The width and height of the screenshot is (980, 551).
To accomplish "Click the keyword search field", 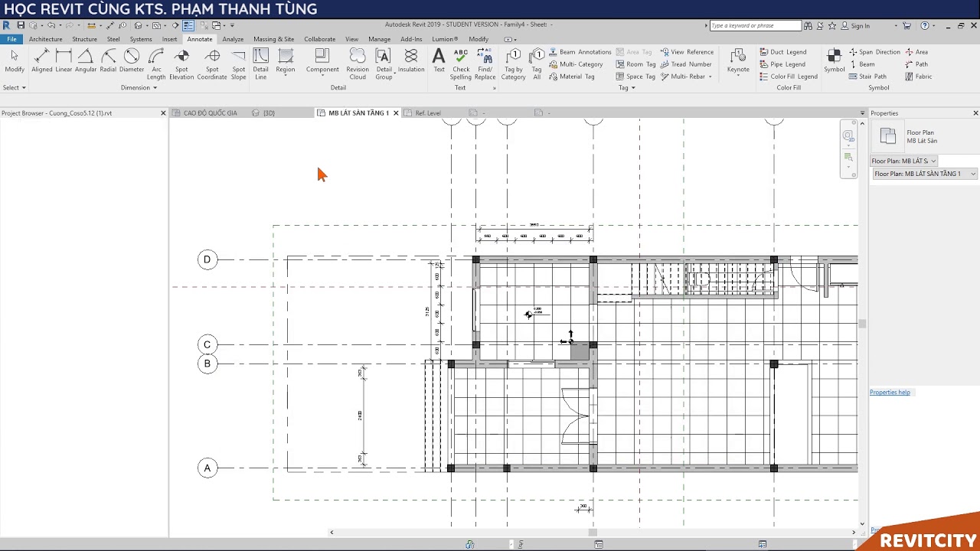I will tap(755, 26).
